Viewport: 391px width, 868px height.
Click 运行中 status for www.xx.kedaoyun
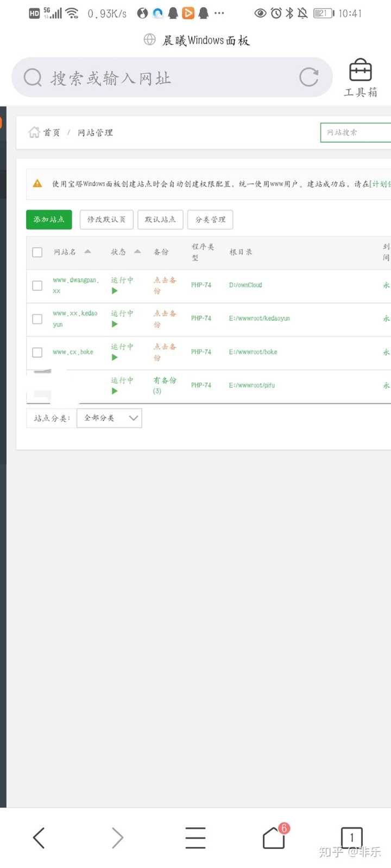coord(122,314)
